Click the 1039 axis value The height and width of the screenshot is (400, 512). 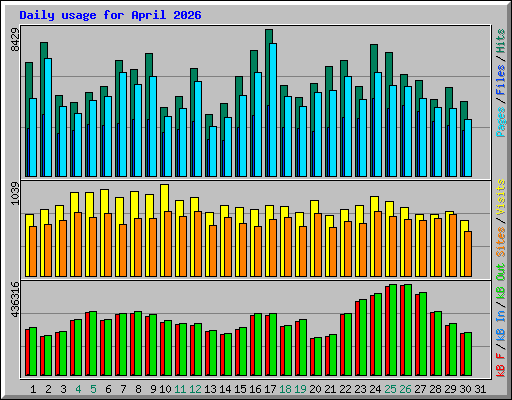[15, 193]
